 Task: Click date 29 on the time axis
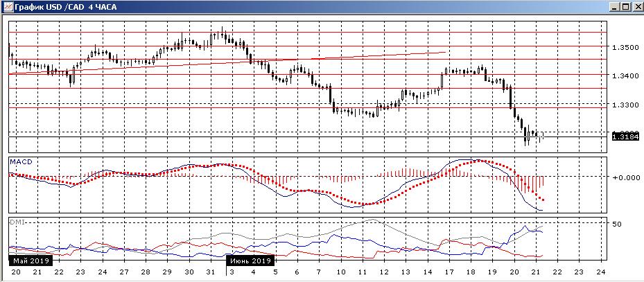[166, 273]
